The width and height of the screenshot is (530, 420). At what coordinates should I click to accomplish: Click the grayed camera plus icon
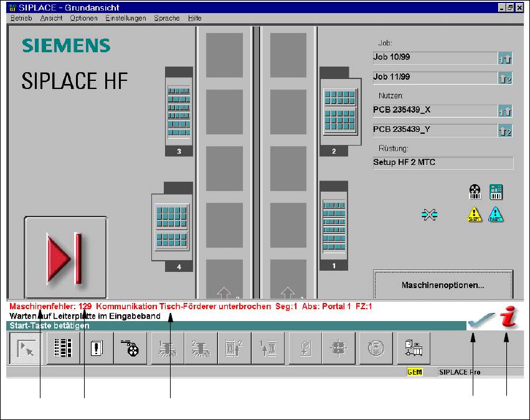pyautogui.click(x=305, y=348)
